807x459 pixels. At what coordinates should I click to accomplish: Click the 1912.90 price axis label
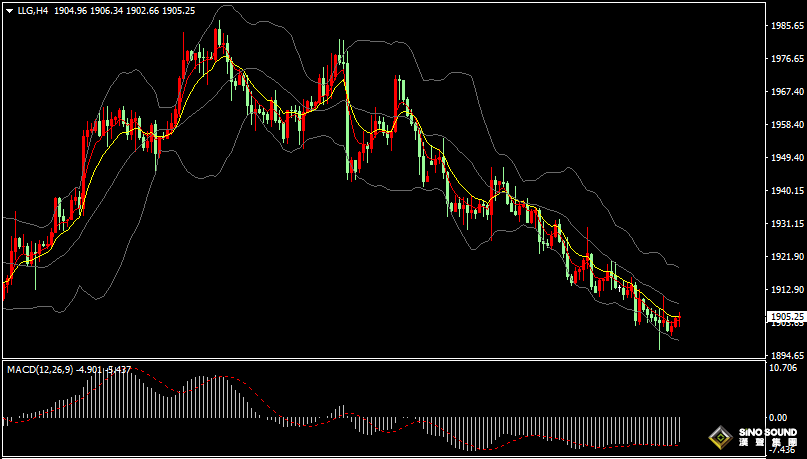coord(785,290)
